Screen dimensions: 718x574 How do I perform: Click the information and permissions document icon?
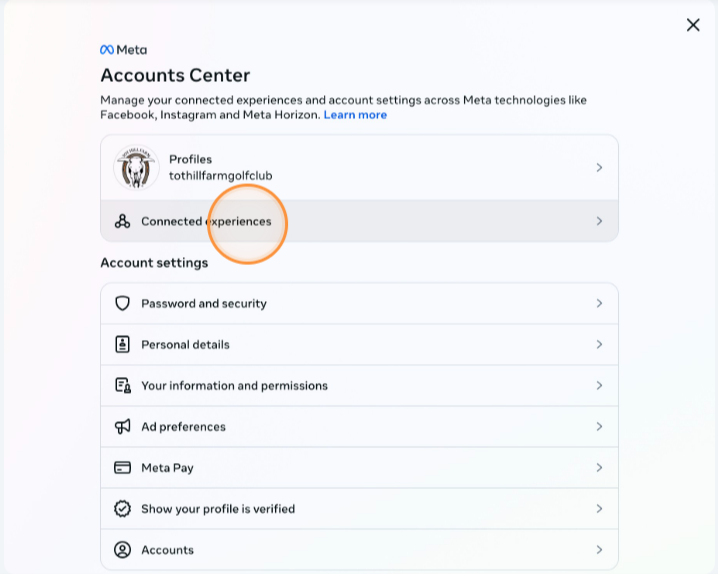click(123, 385)
